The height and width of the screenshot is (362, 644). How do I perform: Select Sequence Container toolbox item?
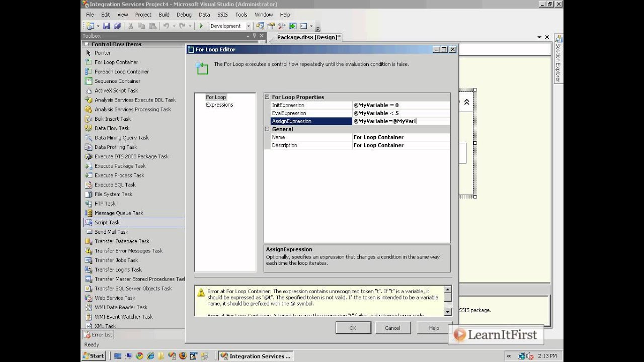pyautogui.click(x=117, y=81)
